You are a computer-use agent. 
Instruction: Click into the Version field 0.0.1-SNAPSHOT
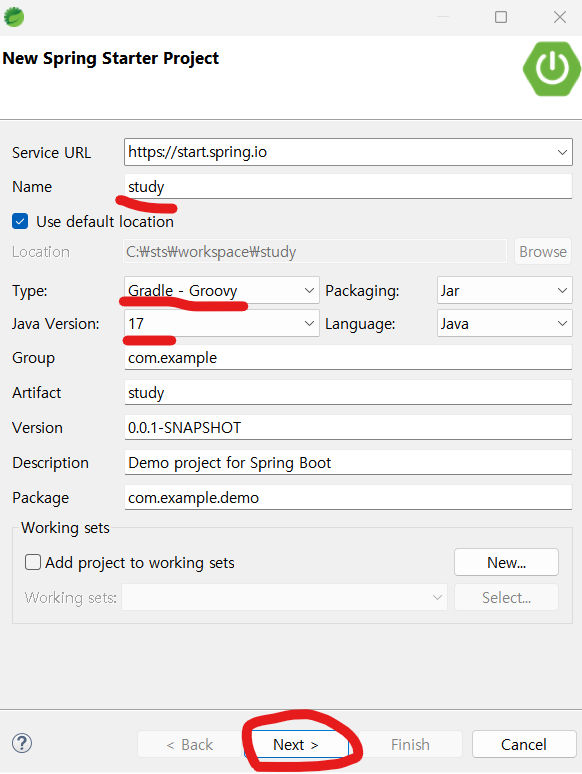click(x=348, y=427)
